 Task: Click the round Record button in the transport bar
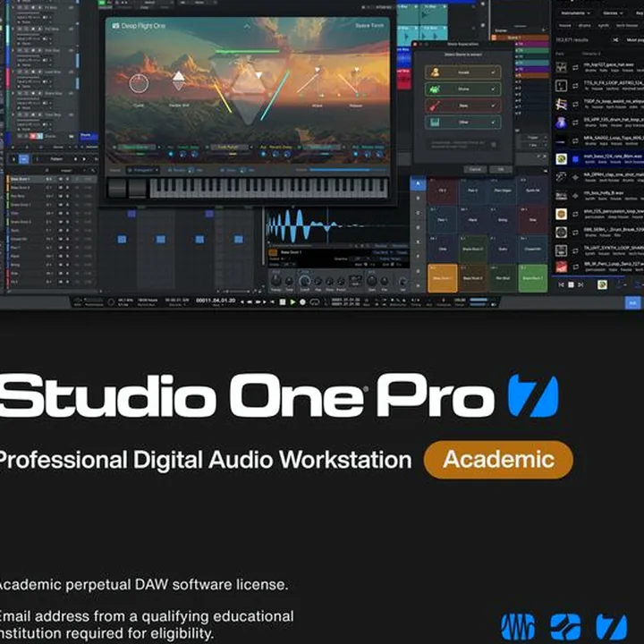pyautogui.click(x=302, y=302)
